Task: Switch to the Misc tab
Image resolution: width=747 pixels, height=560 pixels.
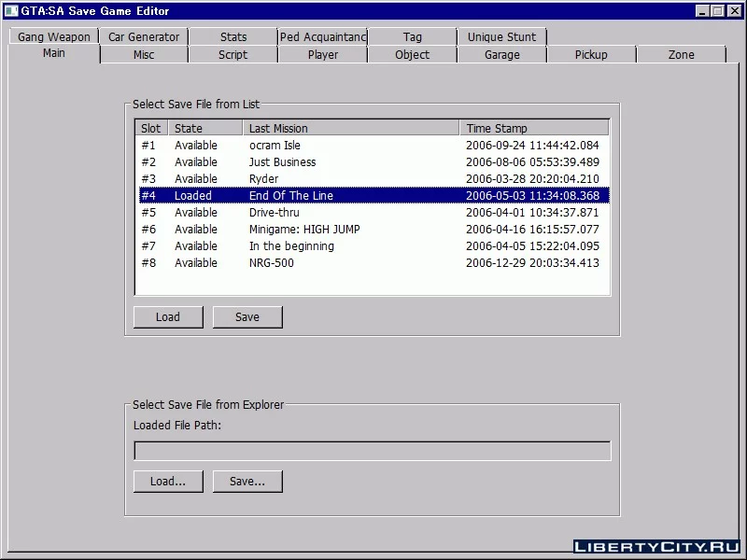Action: tap(144, 55)
